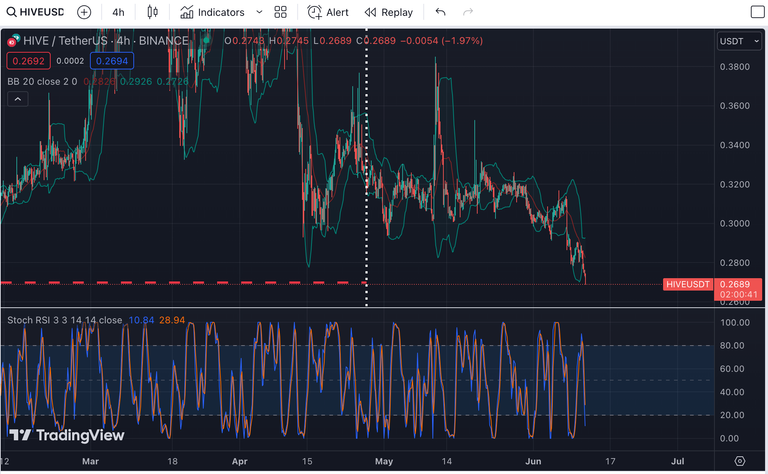This screenshot has width=768, height=474.
Task: Click the 0.2689 current price label
Action: click(735, 284)
